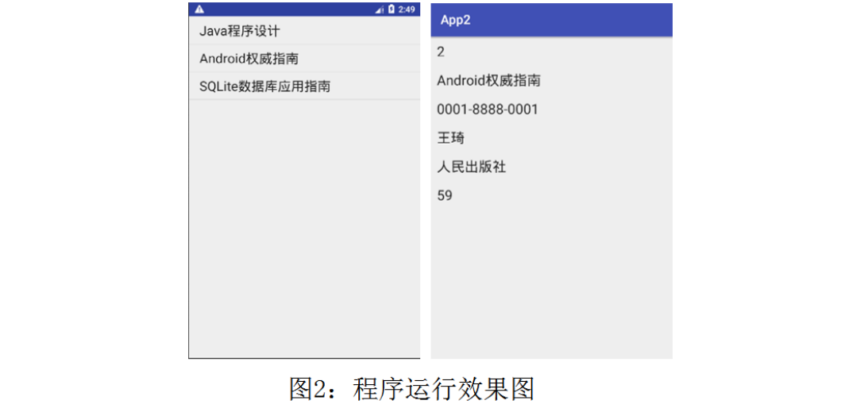Tap the publisher 人民出版社 text
The height and width of the screenshot is (408, 868).
point(472,167)
